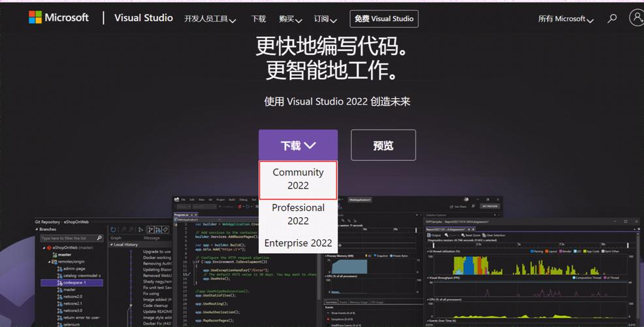The height and width of the screenshot is (327, 644).
Task: Click the magnifier icon in branch filter box
Action: coord(99,238)
